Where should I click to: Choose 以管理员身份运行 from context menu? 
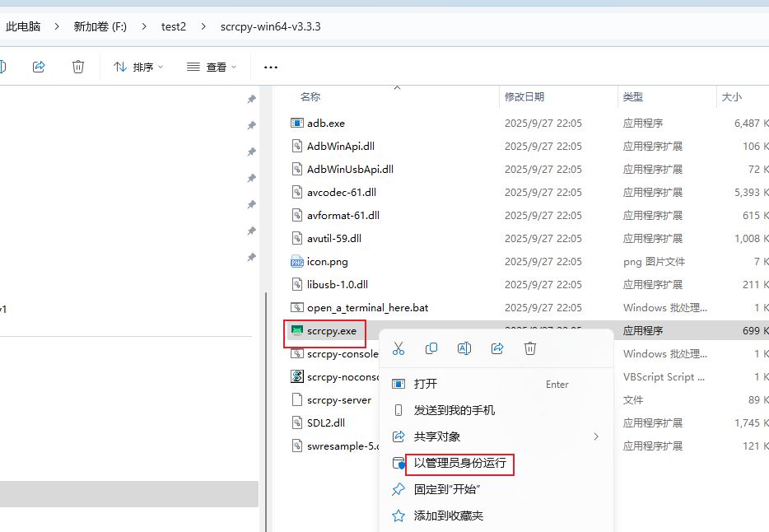[459, 464]
